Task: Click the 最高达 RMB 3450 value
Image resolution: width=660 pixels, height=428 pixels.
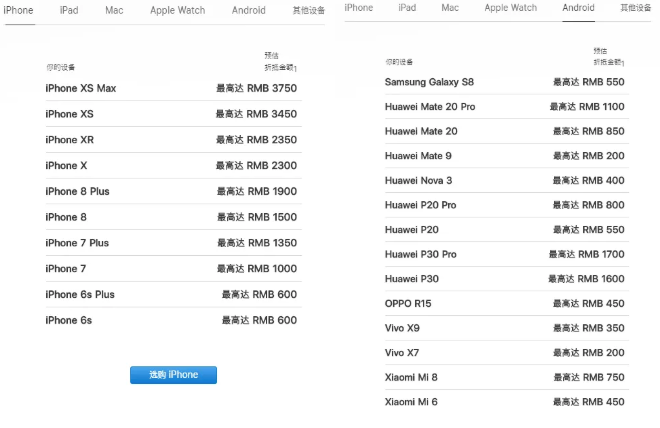Action: point(256,114)
